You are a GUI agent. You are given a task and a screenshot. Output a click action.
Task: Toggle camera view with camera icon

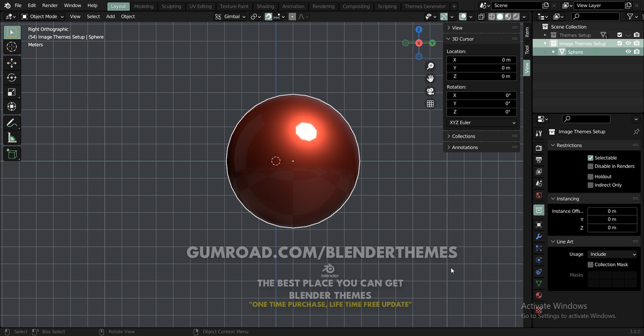click(x=430, y=91)
